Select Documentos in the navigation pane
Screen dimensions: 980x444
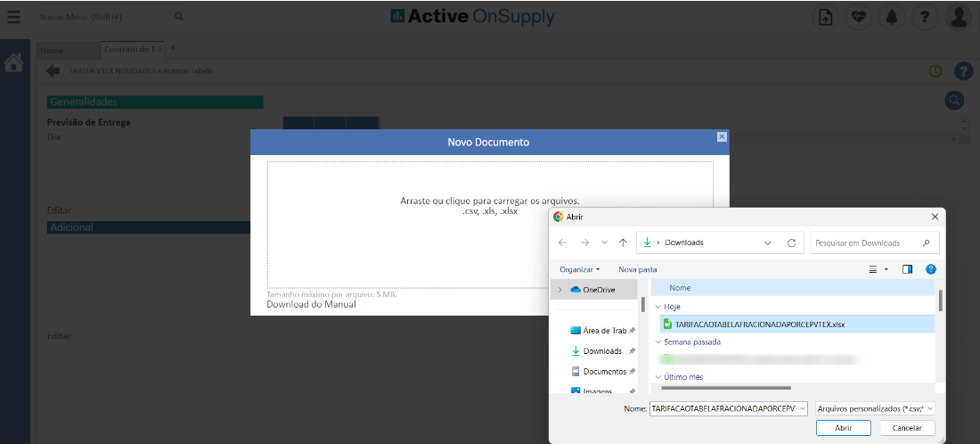pyautogui.click(x=604, y=372)
